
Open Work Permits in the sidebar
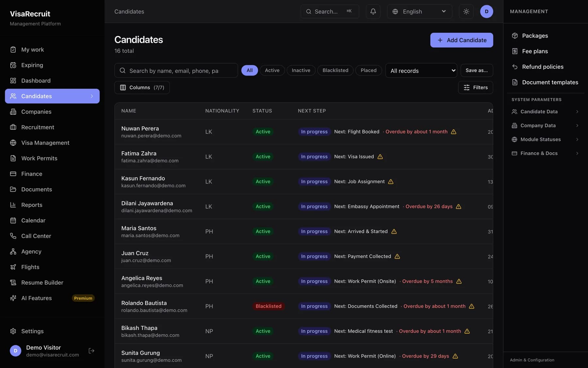(52, 158)
